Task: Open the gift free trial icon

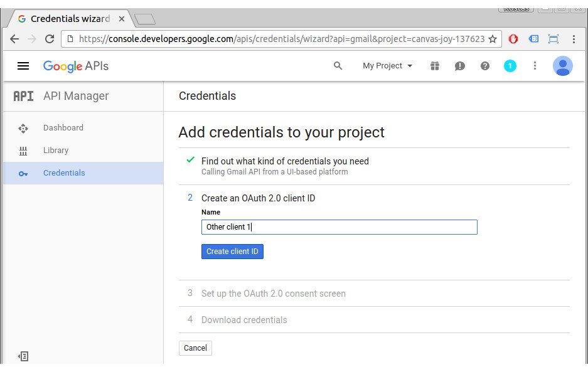Action: pos(435,66)
